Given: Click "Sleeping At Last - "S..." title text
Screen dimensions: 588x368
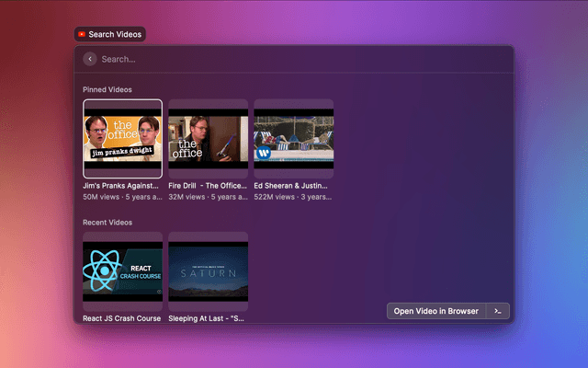Looking at the screenshot, I should 206,318.
